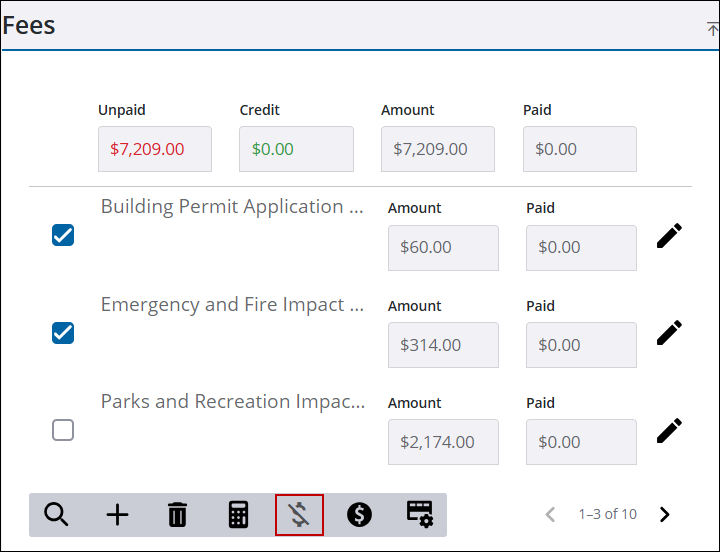The width and height of the screenshot is (720, 552).
Task: Click the $314.00 Amount field
Action: coord(443,345)
